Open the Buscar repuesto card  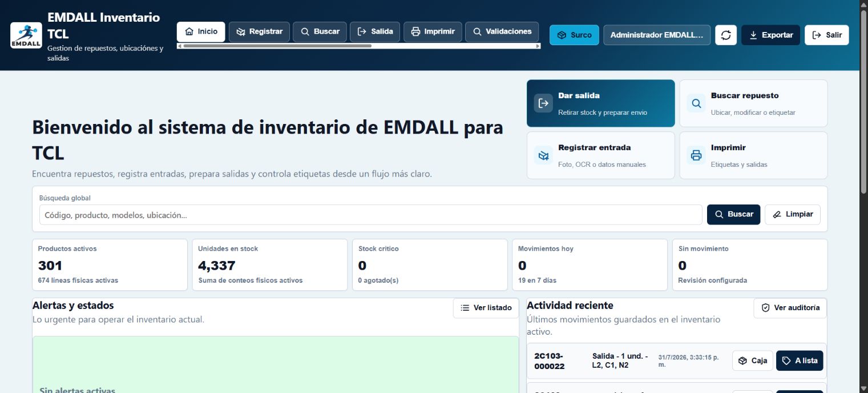pyautogui.click(x=753, y=103)
